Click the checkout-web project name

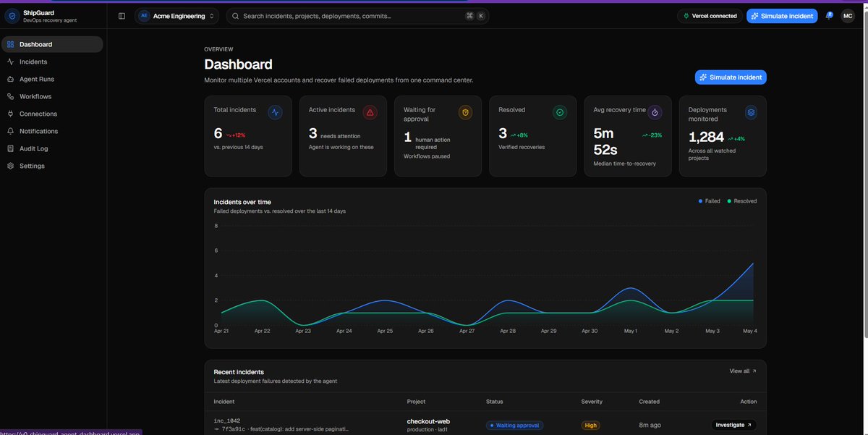click(428, 421)
